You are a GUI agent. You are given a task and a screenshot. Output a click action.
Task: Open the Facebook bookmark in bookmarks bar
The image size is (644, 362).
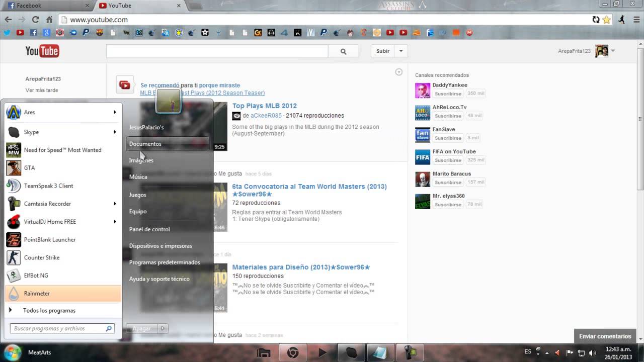click(34, 33)
